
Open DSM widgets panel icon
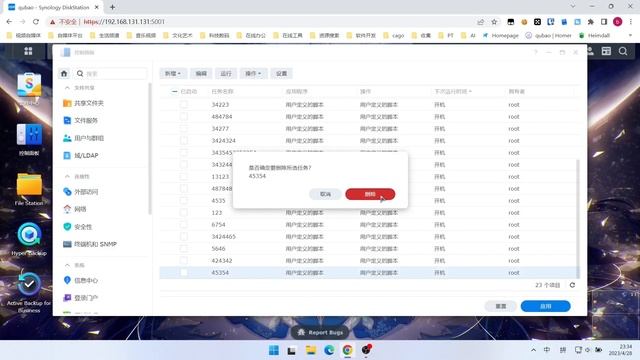pos(606,51)
